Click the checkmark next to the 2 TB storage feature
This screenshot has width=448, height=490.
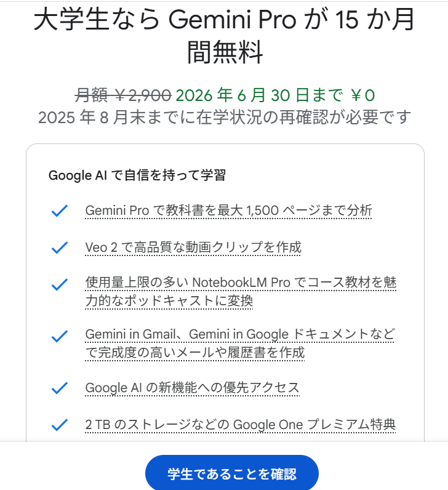(x=59, y=425)
